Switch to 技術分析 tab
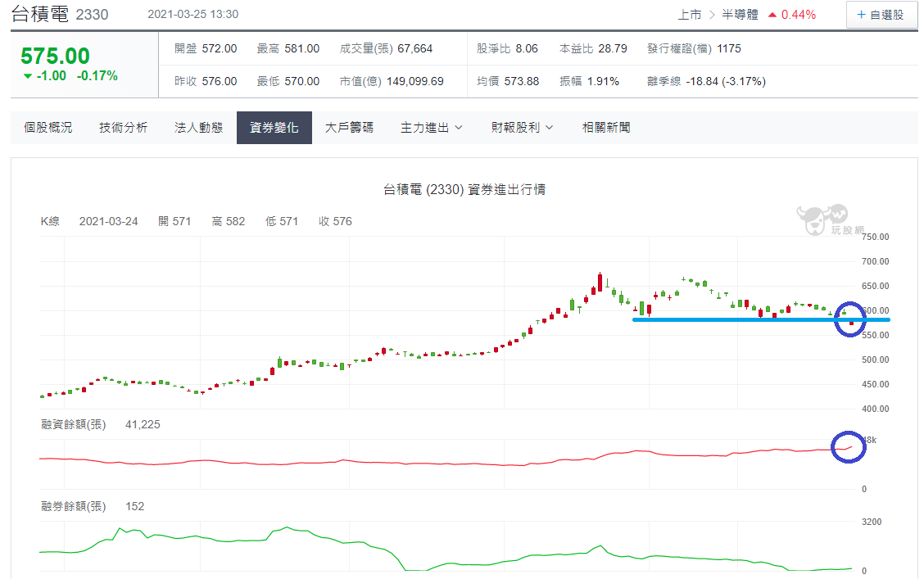 [x=123, y=128]
